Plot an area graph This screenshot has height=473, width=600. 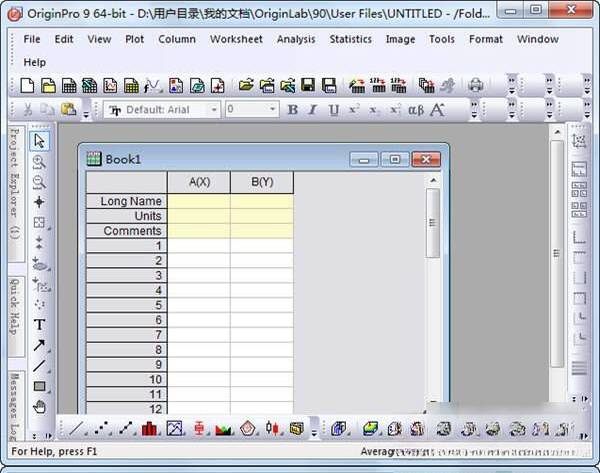point(223,429)
